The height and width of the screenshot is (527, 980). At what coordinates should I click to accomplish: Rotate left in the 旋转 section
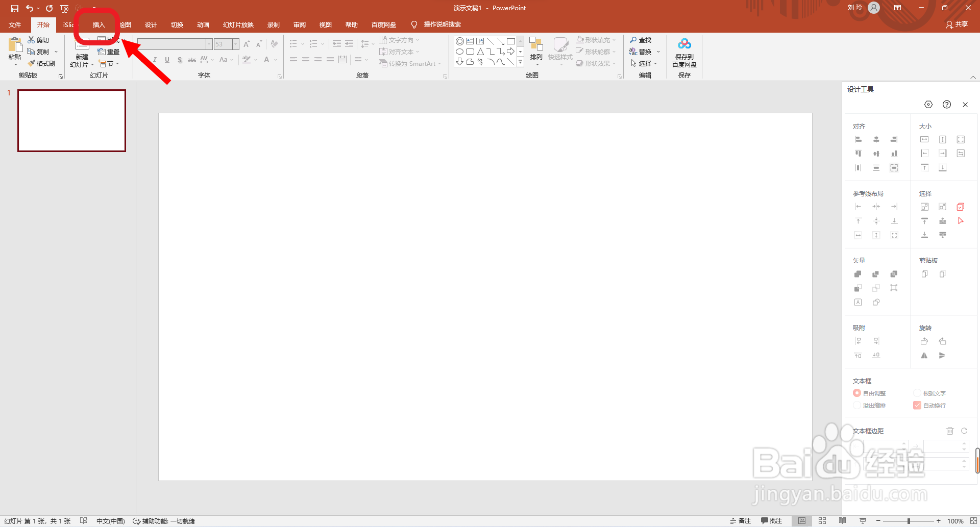click(x=924, y=341)
